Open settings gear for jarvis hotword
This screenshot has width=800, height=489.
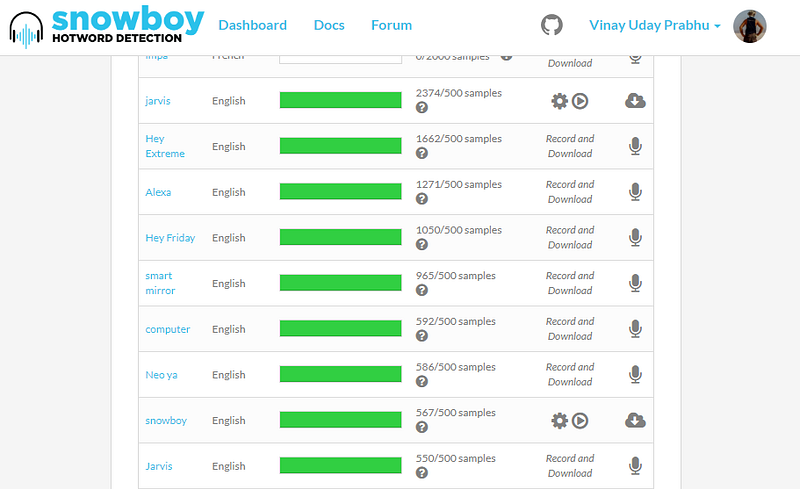[560, 101]
